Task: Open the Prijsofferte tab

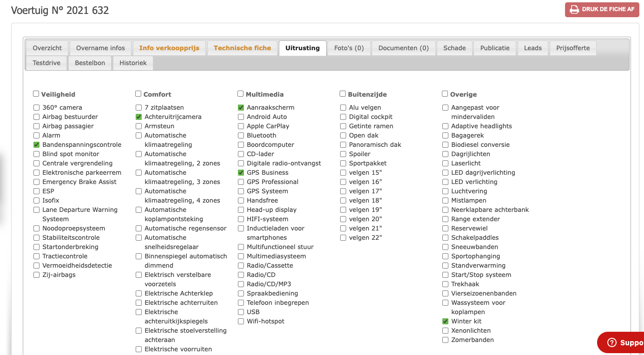Action: coord(573,48)
